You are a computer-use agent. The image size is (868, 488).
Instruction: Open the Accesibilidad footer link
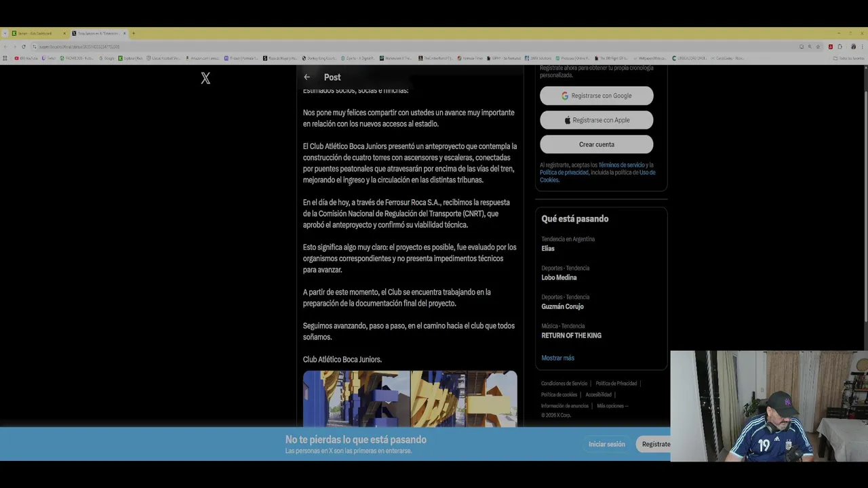click(x=598, y=394)
